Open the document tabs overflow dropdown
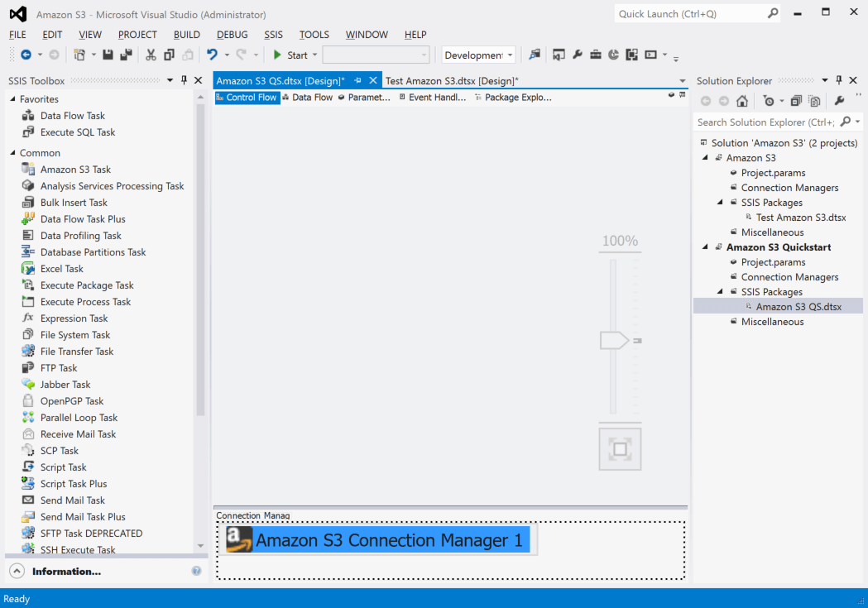The height and width of the screenshot is (608, 868). click(683, 81)
